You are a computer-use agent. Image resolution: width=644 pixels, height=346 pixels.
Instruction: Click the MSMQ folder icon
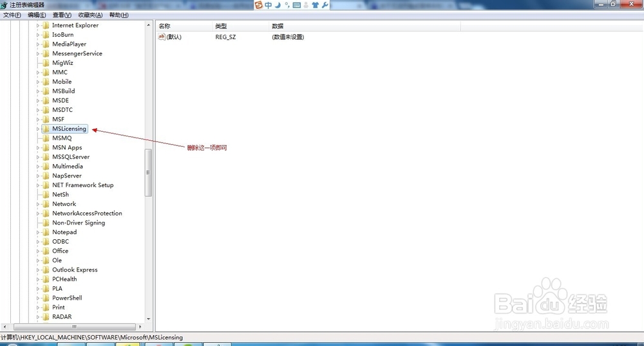pyautogui.click(x=46, y=138)
